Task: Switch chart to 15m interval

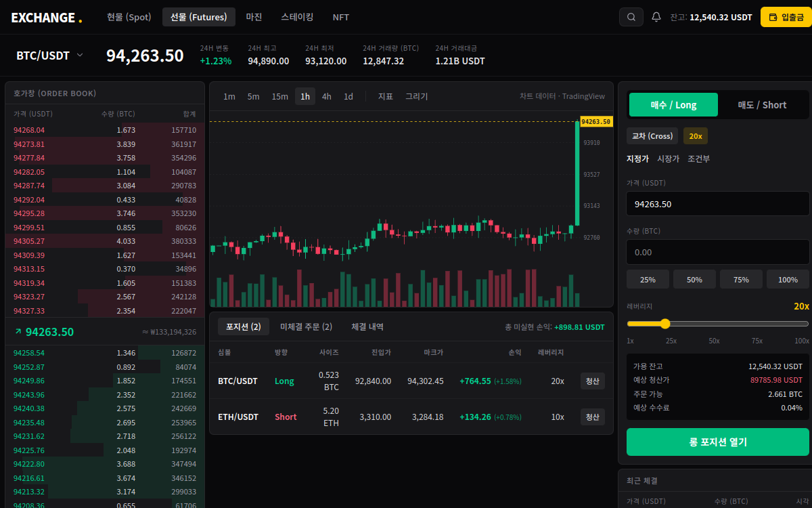Action: tap(279, 96)
